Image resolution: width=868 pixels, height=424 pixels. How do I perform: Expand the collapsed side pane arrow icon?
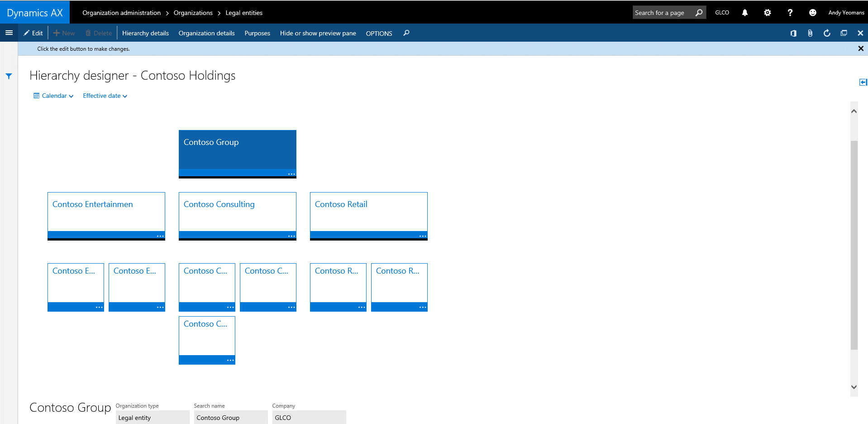pyautogui.click(x=863, y=82)
